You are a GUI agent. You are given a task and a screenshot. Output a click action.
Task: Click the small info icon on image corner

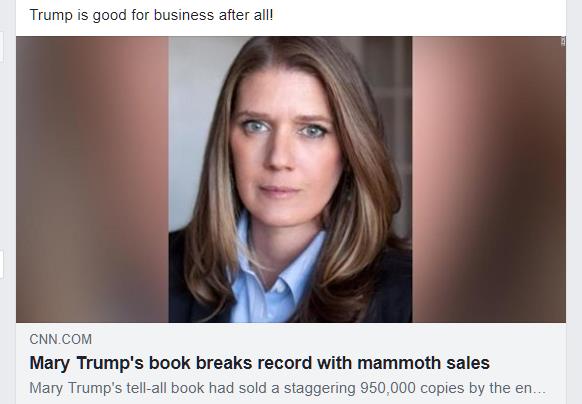[x=563, y=42]
